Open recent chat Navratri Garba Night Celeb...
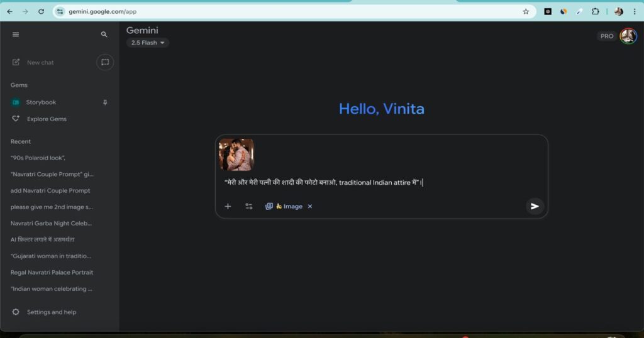This screenshot has height=338, width=644. pos(51,224)
